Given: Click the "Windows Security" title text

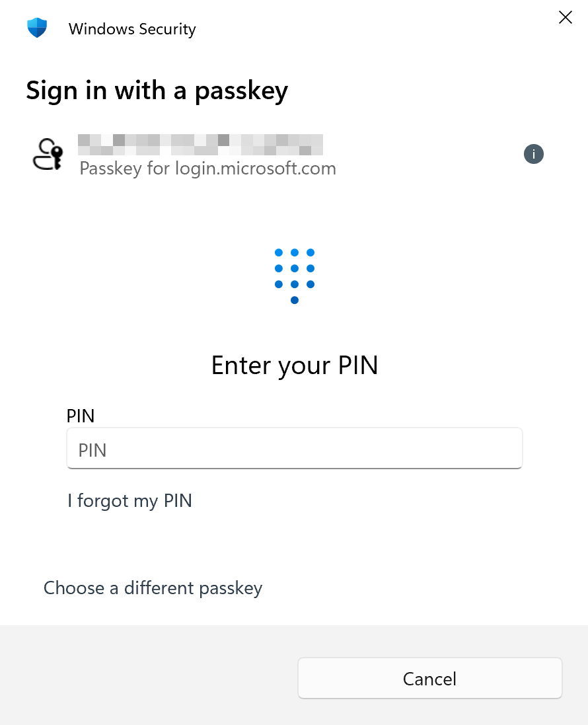Looking at the screenshot, I should 132,29.
